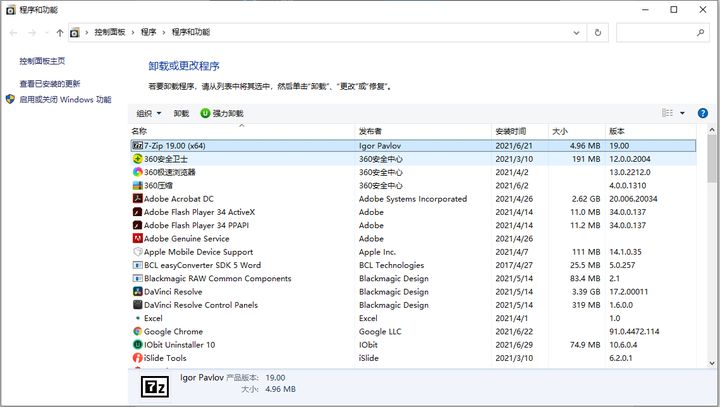
Task: Click the Igor Pavlov publisher cell
Action: coord(380,146)
